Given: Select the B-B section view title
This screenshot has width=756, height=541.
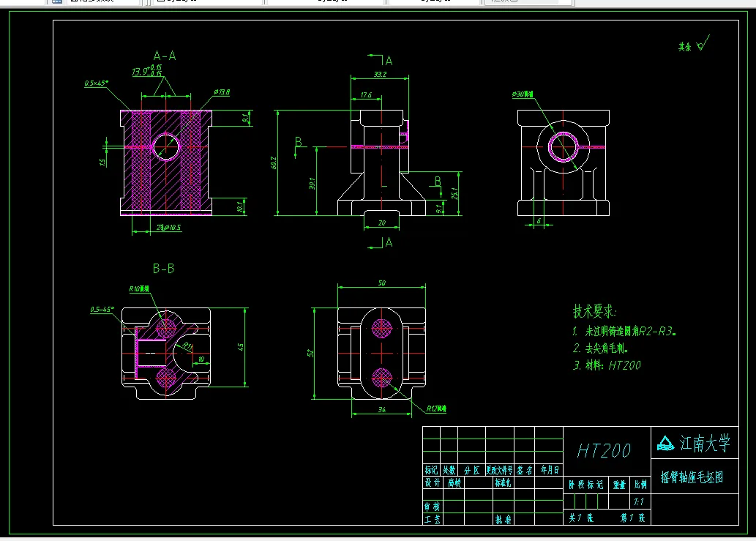Looking at the screenshot, I should (x=163, y=269).
